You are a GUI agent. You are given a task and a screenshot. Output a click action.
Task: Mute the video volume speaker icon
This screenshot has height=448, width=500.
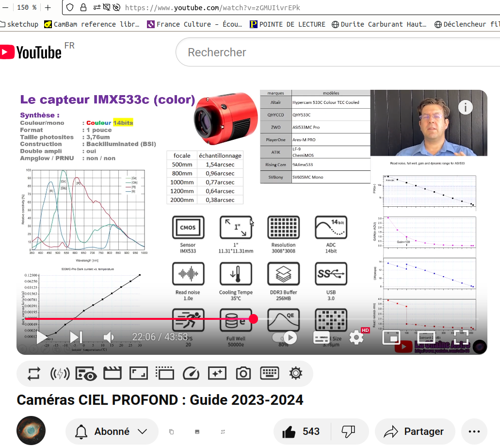click(x=109, y=337)
